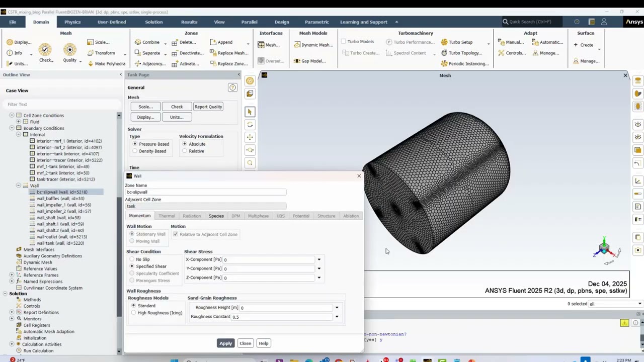Select wall_baffles (wall, id=53) tree item
Viewport: 644px width, 362px height.
(60, 199)
